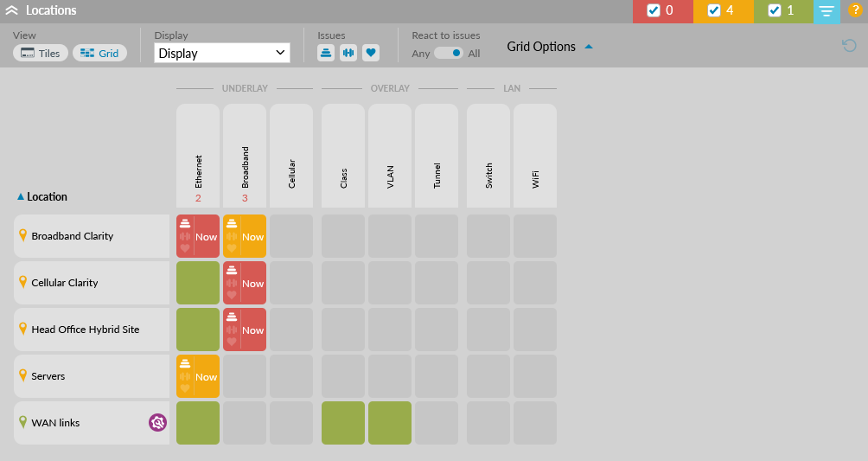Toggle the waveform issue filter icon
Image resolution: width=868 pixels, height=461 pixels.
point(348,54)
